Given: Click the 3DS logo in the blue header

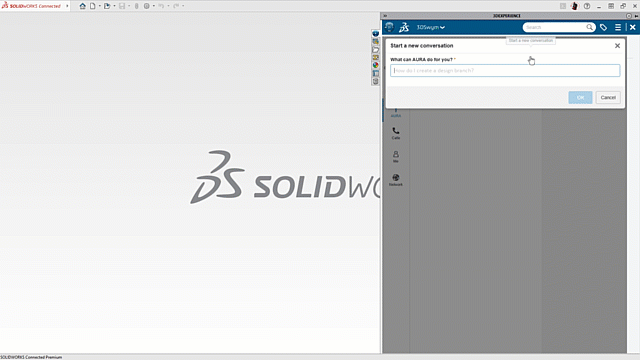Looking at the screenshot, I should pos(404,27).
